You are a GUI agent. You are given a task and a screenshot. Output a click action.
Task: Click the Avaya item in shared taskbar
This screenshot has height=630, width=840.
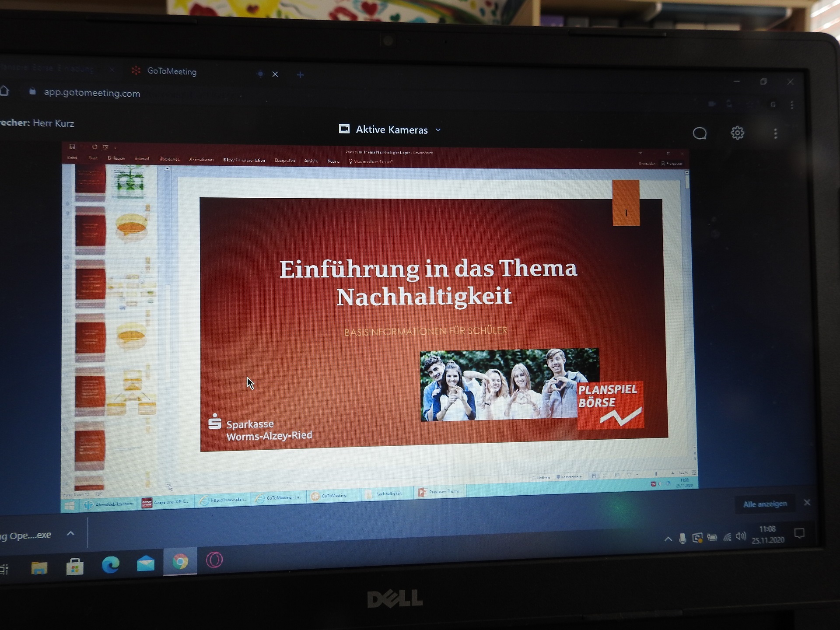[x=166, y=502]
